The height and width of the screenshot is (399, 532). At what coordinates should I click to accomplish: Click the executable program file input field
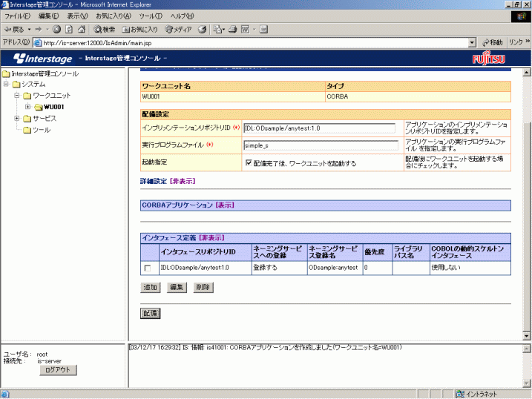pos(321,145)
